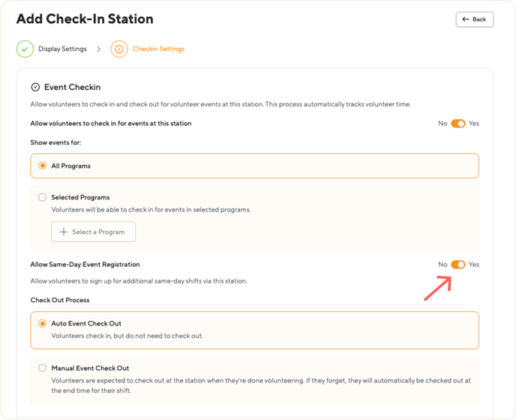This screenshot has width=516, height=420.
Task: Click the Check Out Process section heading
Action: (60, 300)
